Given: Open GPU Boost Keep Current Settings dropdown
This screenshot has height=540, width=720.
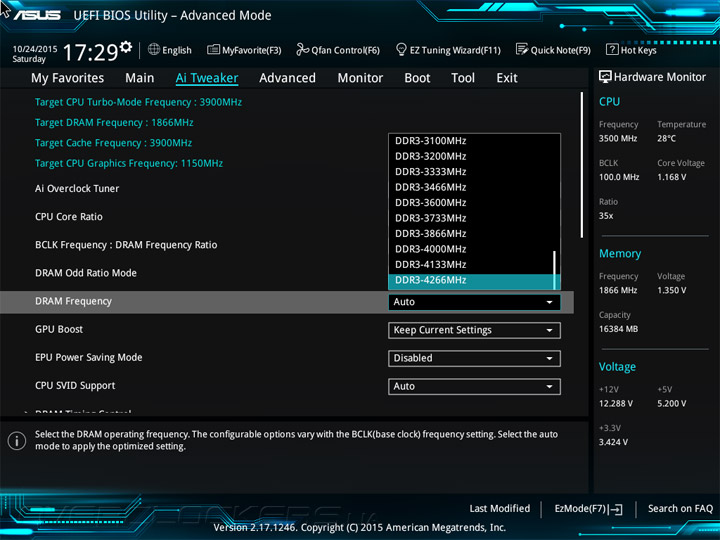Looking at the screenshot, I should [474, 330].
